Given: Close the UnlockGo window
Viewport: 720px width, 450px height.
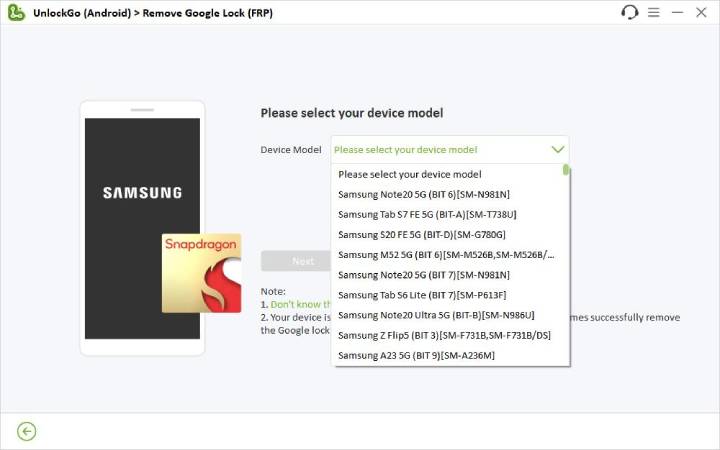Looking at the screenshot, I should point(701,12).
